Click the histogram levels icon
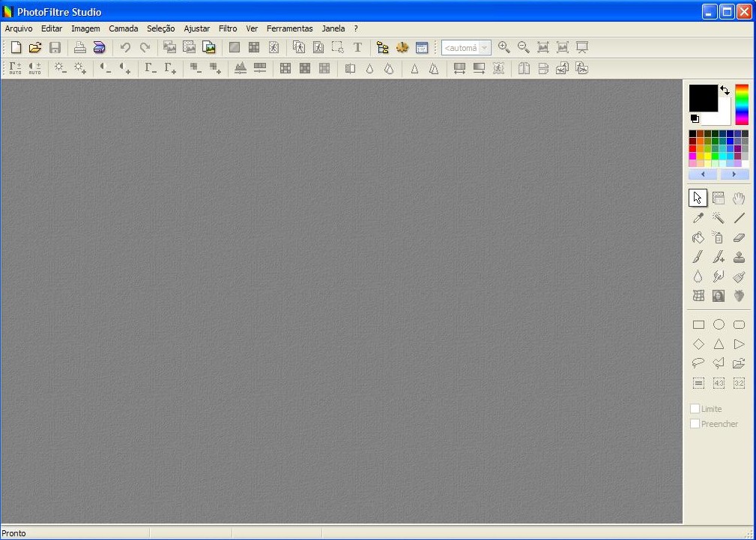 tap(240, 68)
